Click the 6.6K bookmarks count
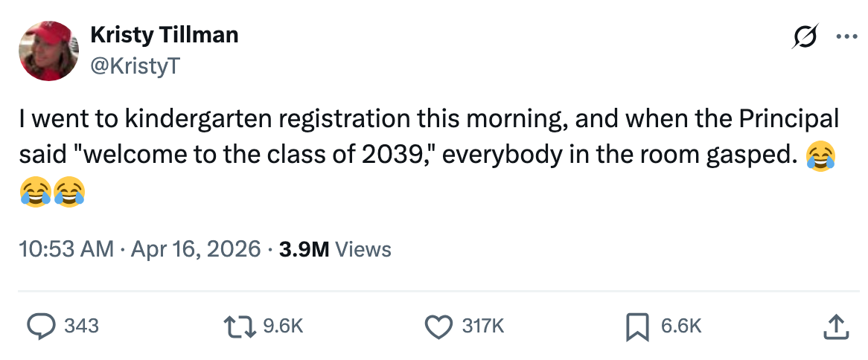This screenshot has width=868, height=360. pos(681,325)
